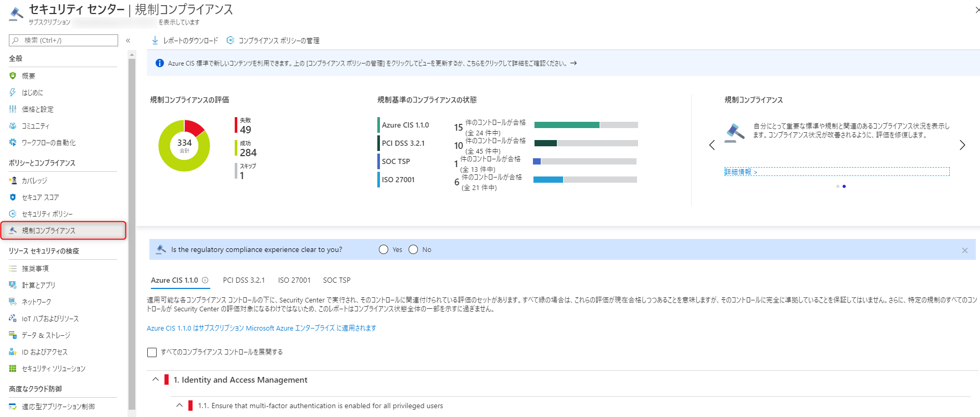Screen dimensions: 980x417
Task: Click the 推奨事項 list icon
Action: (x=12, y=268)
